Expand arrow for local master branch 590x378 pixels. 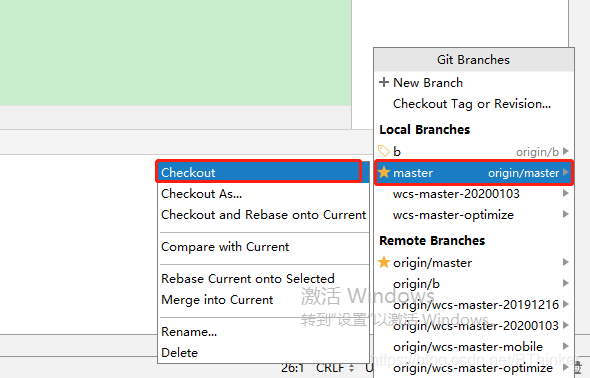[x=566, y=172]
